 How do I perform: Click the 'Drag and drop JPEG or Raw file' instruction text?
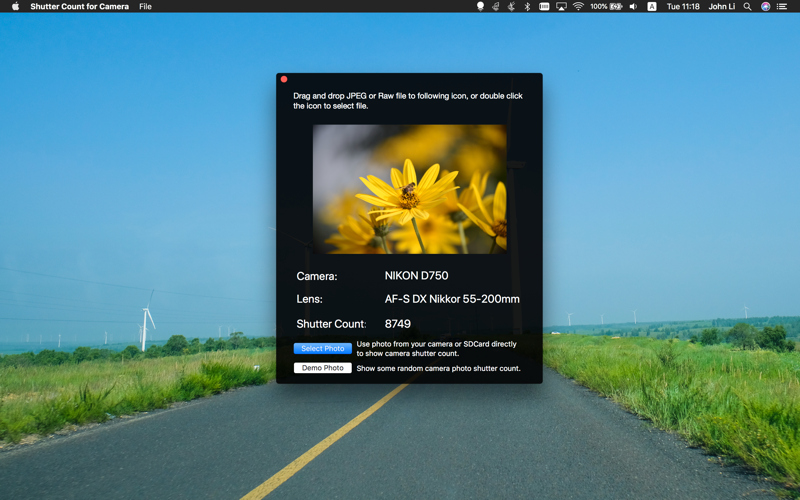(x=408, y=101)
